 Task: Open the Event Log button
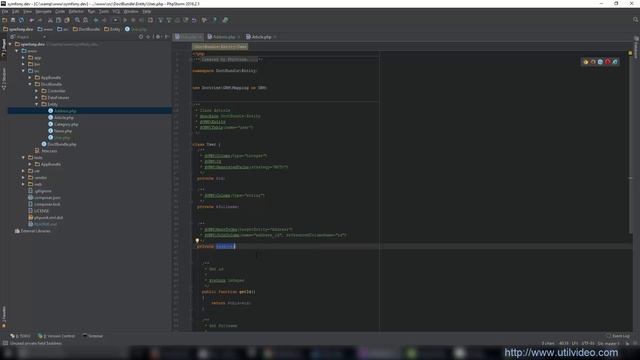[x=618, y=336]
